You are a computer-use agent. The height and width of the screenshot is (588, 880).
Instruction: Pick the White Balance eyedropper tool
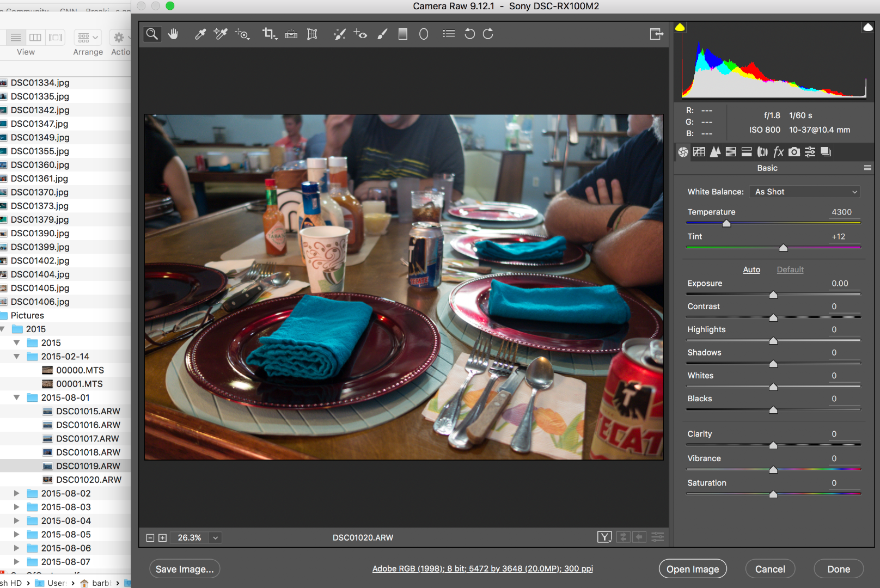(200, 34)
